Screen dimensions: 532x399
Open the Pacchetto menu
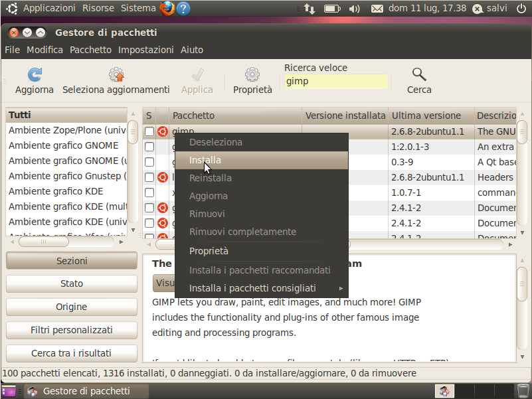click(90, 50)
